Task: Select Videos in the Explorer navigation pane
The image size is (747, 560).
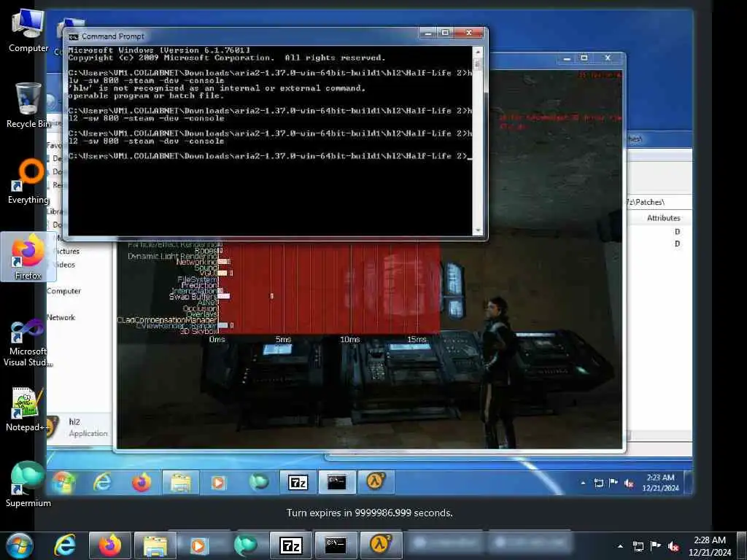Action: tap(66, 265)
